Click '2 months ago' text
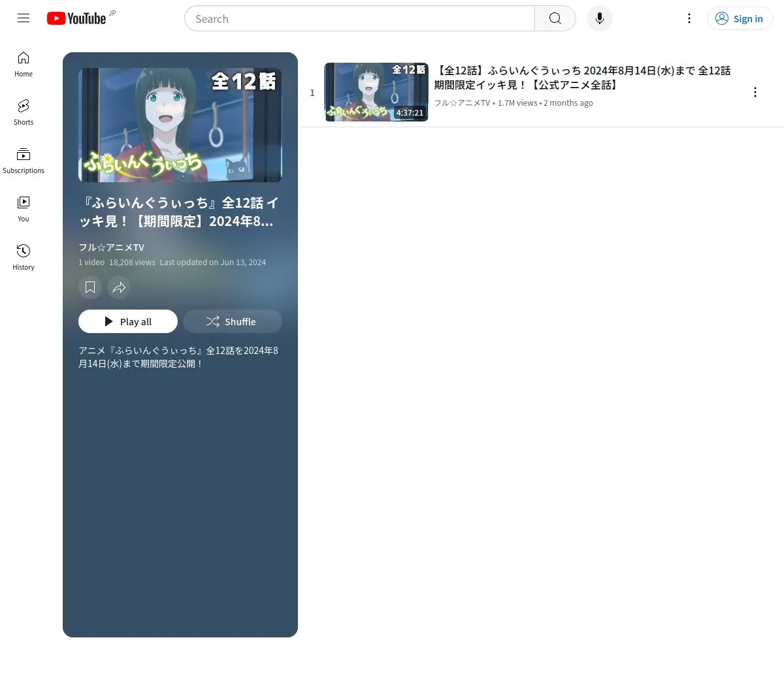Image resolution: width=784 pixels, height=674 pixels. pos(568,103)
